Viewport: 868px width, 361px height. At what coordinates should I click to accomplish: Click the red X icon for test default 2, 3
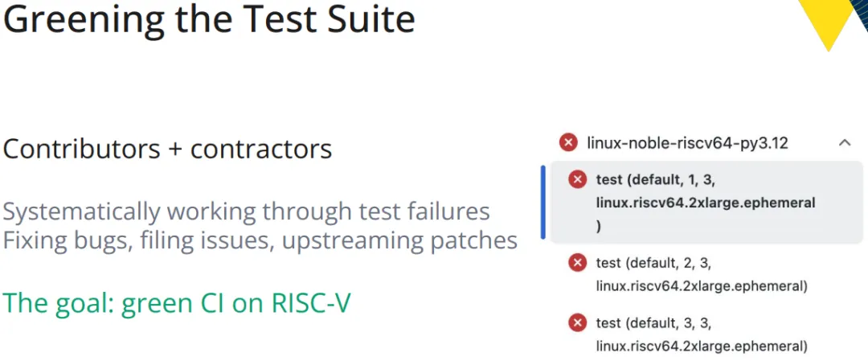point(577,262)
